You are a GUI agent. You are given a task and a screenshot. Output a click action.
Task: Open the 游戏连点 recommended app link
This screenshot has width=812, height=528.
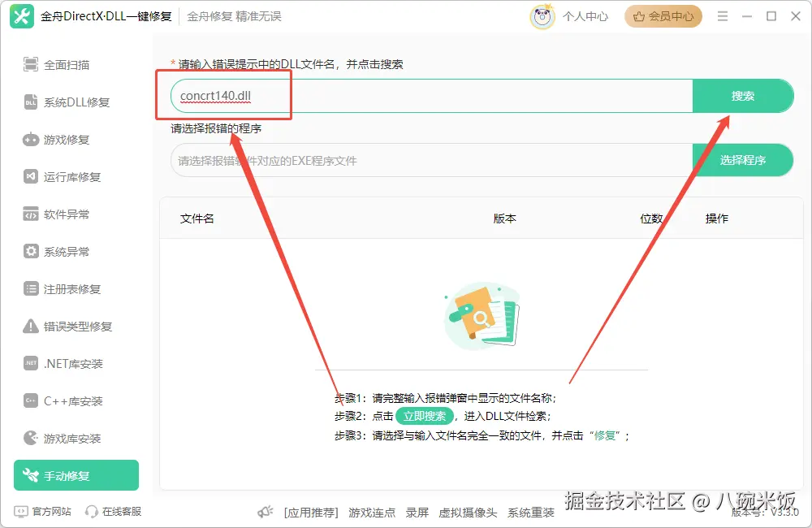pyautogui.click(x=372, y=513)
